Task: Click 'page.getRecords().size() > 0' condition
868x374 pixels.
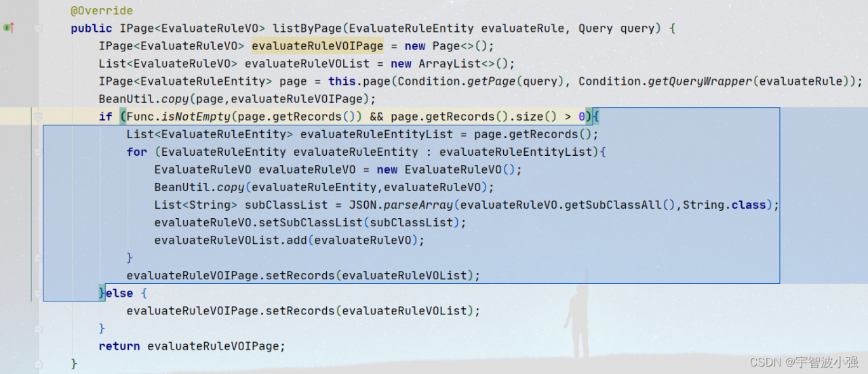Action: (488, 117)
